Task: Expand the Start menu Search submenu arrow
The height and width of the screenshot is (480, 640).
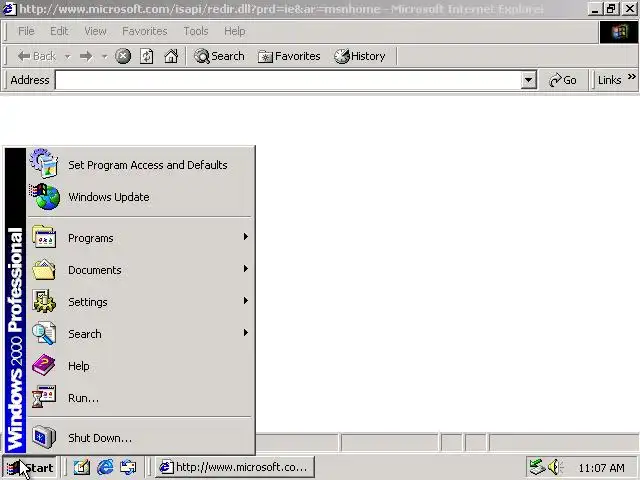Action: 245,333
